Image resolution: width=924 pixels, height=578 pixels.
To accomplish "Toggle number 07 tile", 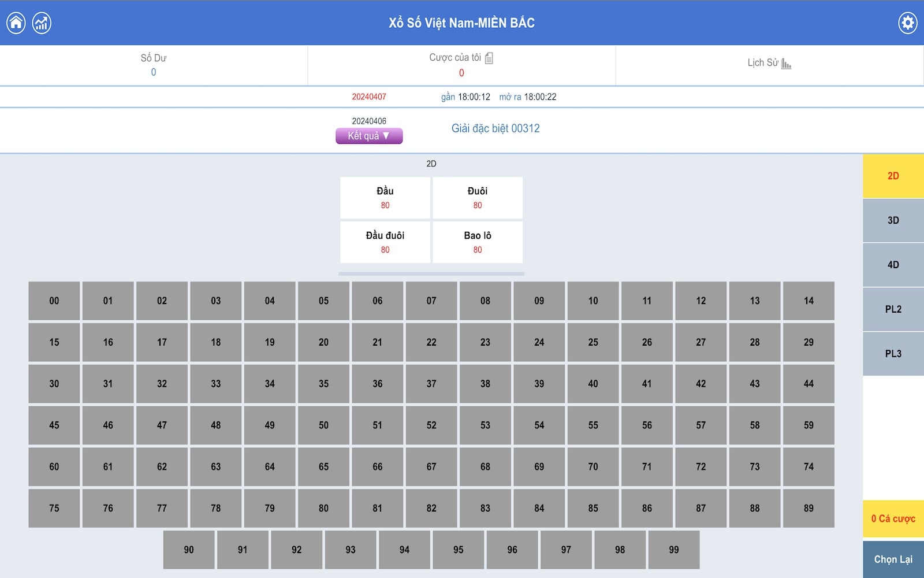I will [431, 301].
